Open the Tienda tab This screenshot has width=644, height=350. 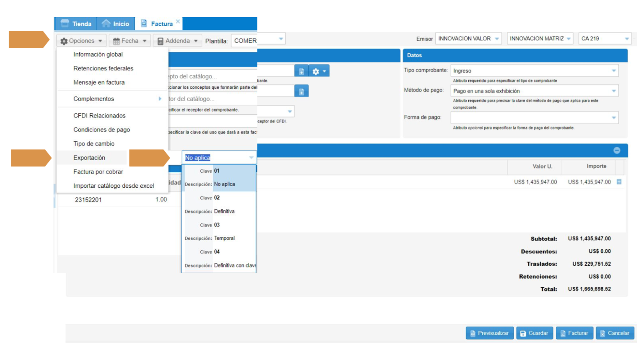76,24
